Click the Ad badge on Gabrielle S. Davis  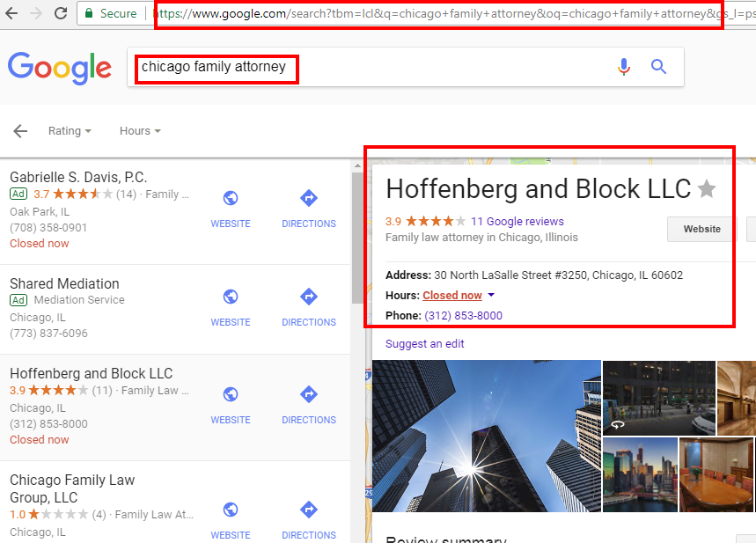pyautogui.click(x=18, y=194)
